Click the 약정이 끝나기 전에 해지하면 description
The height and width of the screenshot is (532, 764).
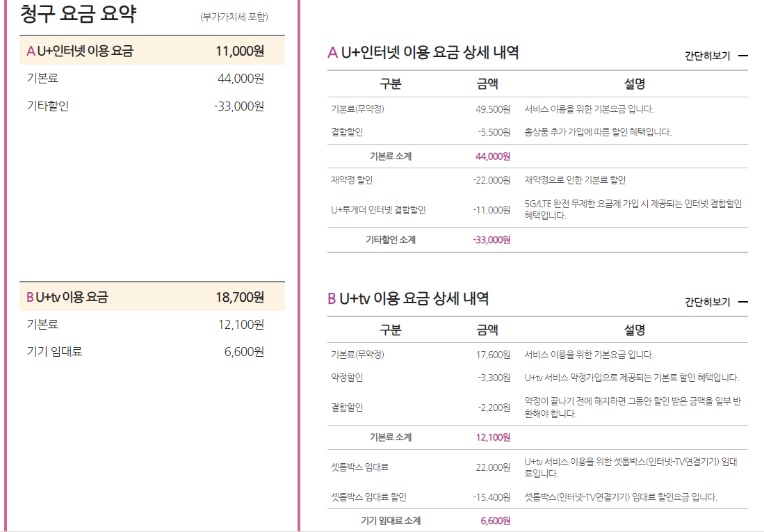click(633, 407)
